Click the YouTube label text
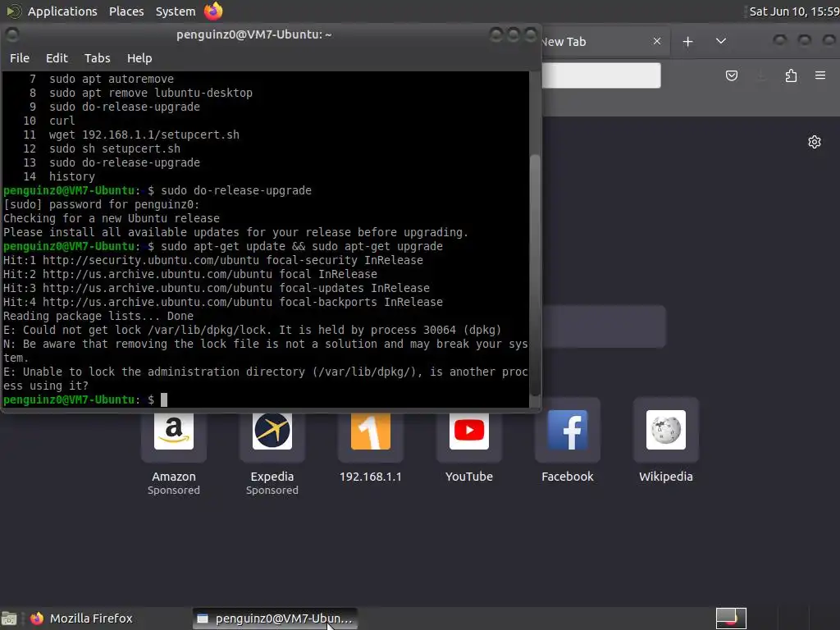The image size is (840, 630). tap(468, 477)
